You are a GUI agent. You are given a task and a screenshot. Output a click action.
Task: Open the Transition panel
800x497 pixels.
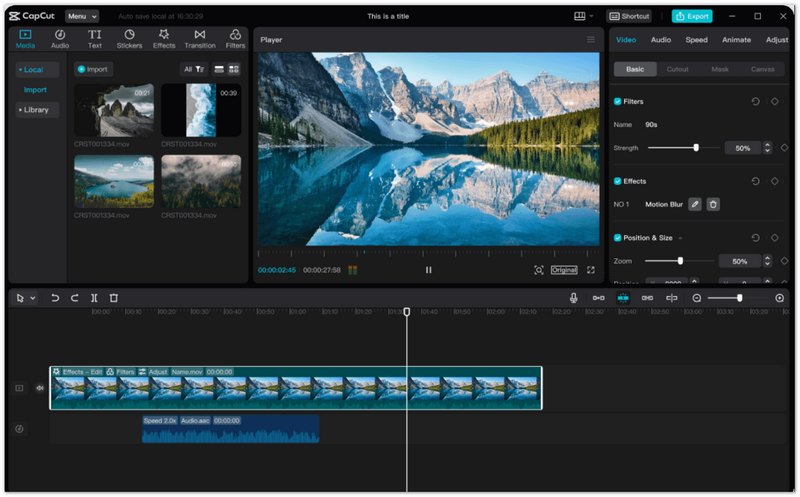[199, 39]
